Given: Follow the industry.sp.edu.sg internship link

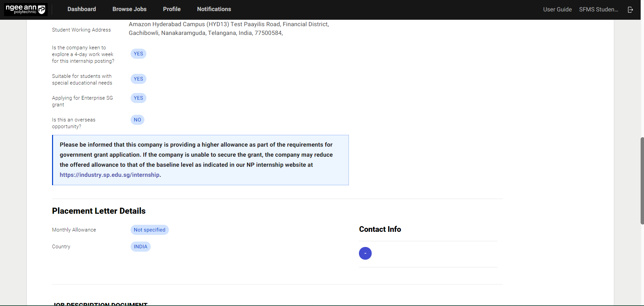Looking at the screenshot, I should pyautogui.click(x=109, y=175).
